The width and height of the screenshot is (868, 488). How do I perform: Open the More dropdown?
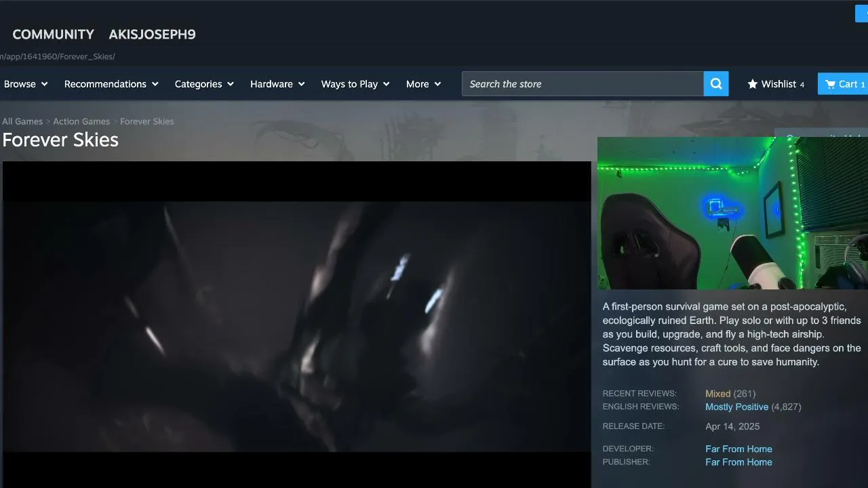[423, 84]
